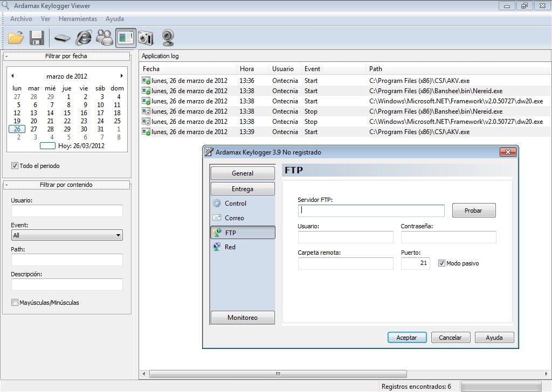Save log using floppy disk icon
The width and height of the screenshot is (552, 392).
(37, 38)
